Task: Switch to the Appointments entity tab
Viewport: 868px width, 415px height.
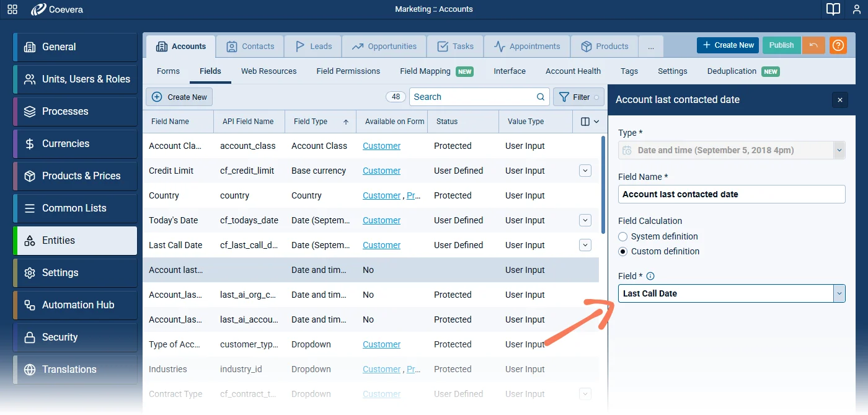Action: [x=527, y=47]
